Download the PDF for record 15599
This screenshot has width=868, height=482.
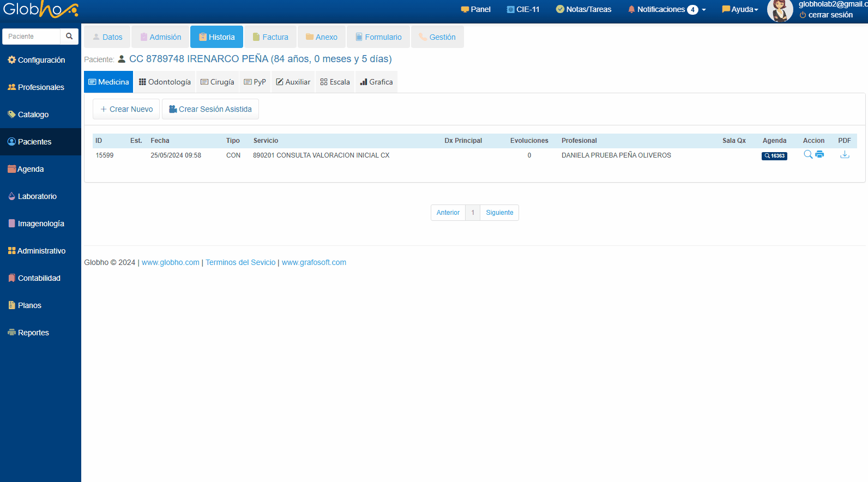pos(845,155)
